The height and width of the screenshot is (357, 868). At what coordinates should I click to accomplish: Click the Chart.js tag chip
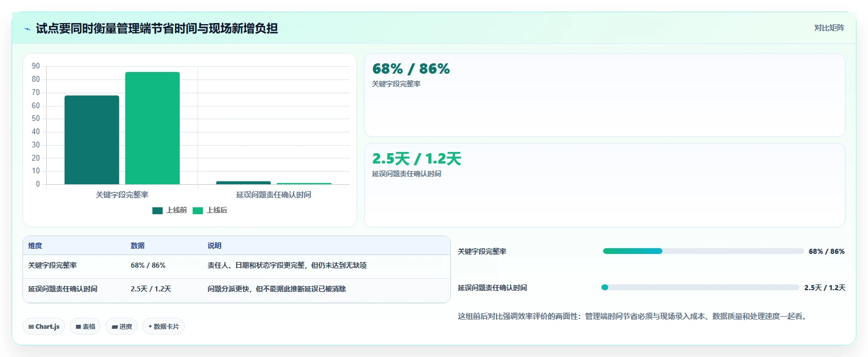pos(44,326)
